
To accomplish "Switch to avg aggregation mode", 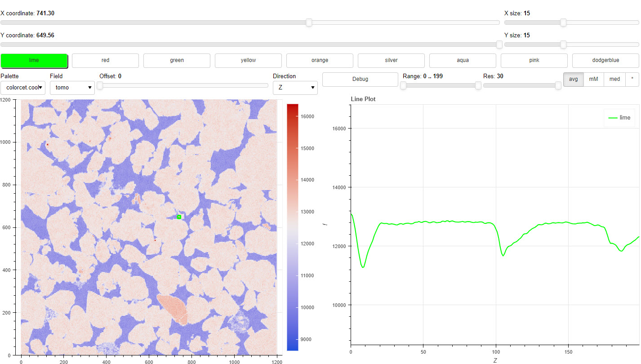I will (573, 79).
